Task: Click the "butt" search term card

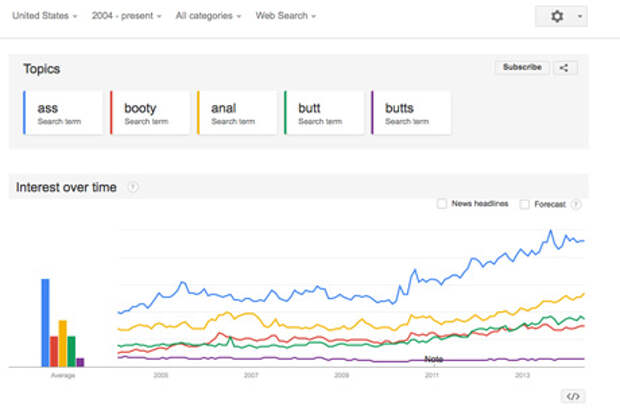Action: [x=321, y=113]
